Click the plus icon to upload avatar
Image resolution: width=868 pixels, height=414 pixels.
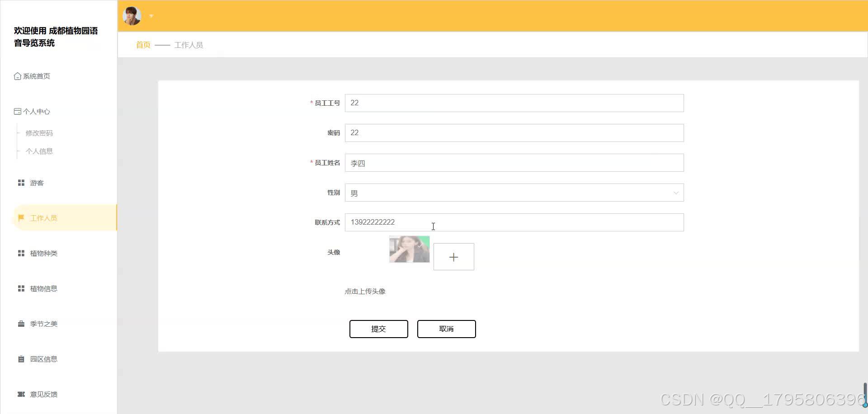click(453, 257)
